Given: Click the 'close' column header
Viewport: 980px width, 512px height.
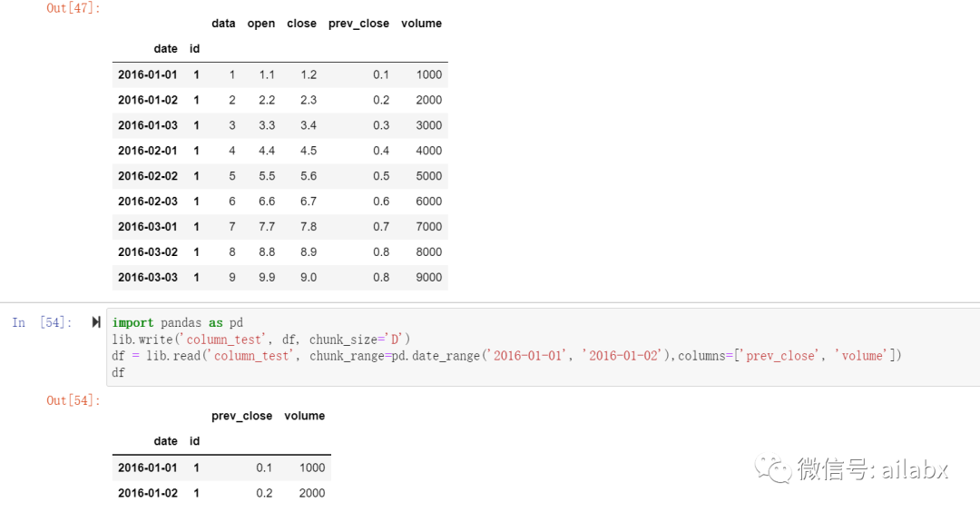Looking at the screenshot, I should (301, 24).
